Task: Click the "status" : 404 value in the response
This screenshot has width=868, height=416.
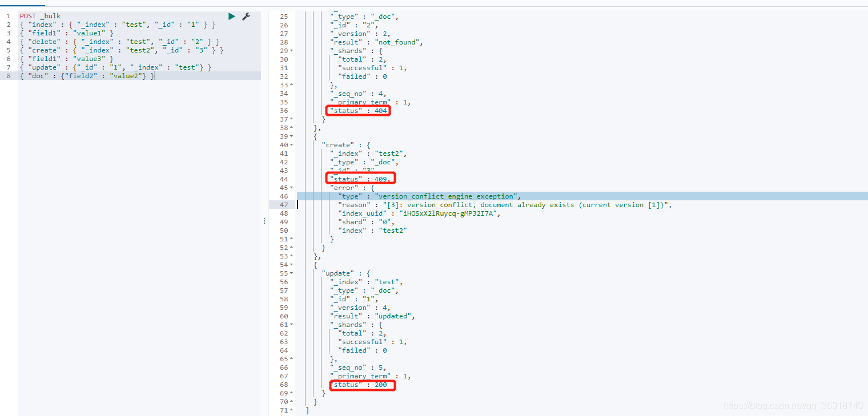Action: coord(359,111)
